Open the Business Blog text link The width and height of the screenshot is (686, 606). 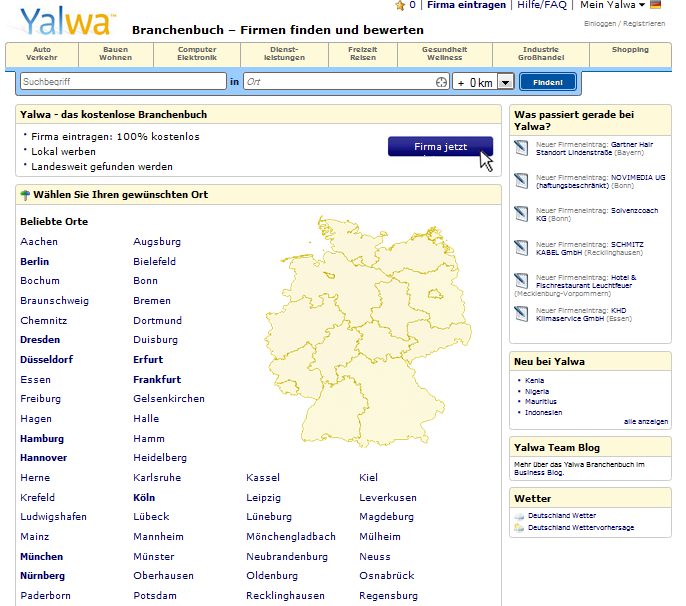[x=539, y=473]
